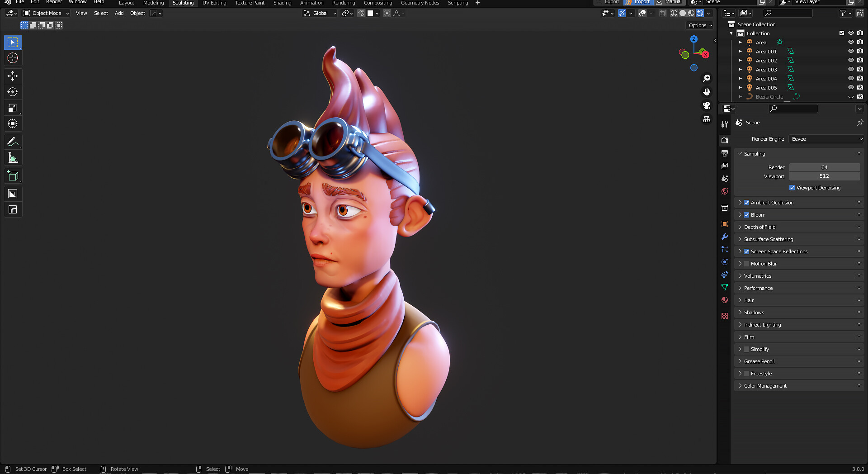Open the Modifier Properties wrench tab

[x=724, y=237]
